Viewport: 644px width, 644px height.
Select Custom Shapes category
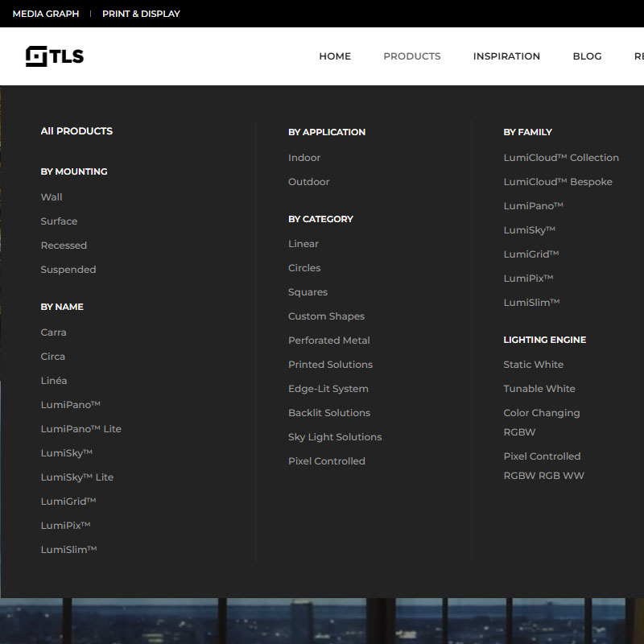[326, 316]
